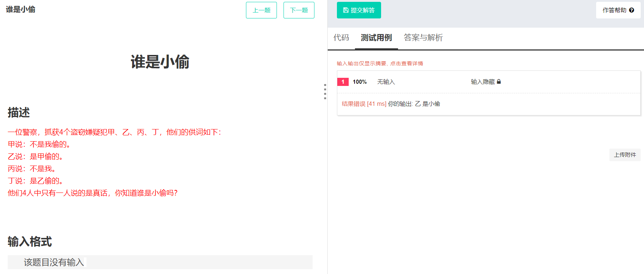This screenshot has height=274, width=644.
Task: Click the 结果错误 [41 ms] result text
Action: (x=364, y=104)
